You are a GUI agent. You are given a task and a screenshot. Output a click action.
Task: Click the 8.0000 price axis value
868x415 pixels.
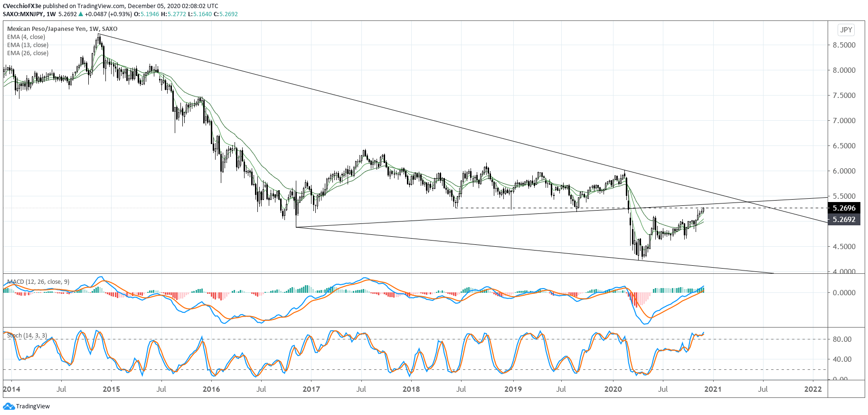tap(844, 70)
